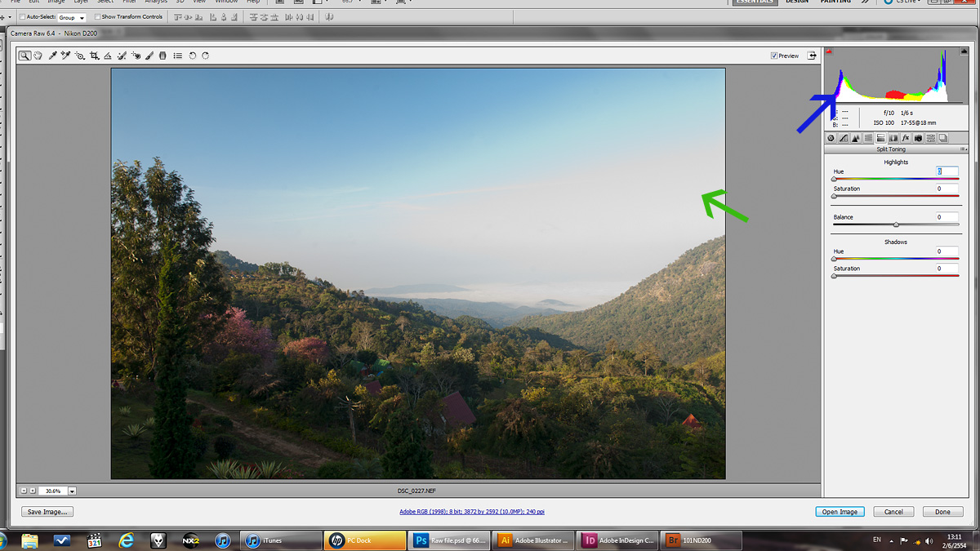Image resolution: width=980 pixels, height=551 pixels.
Task: Open the Split Toning panel flyout menu
Action: click(x=963, y=149)
